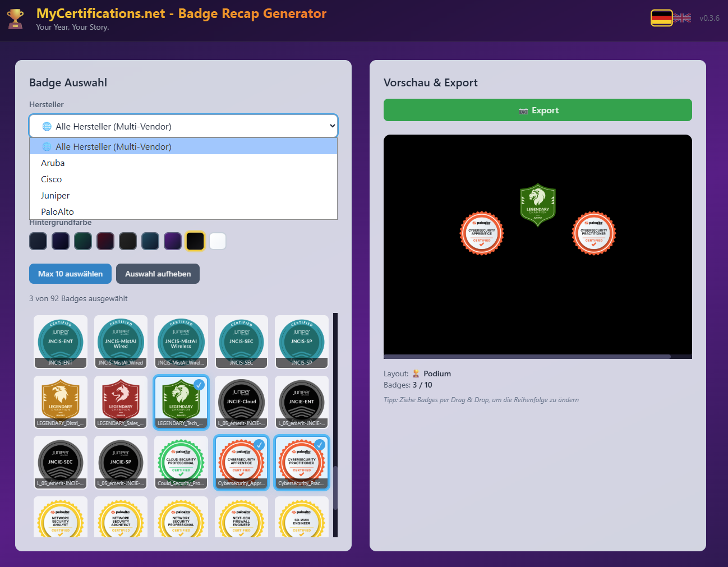Click the trophy logo icon

pos(16,19)
